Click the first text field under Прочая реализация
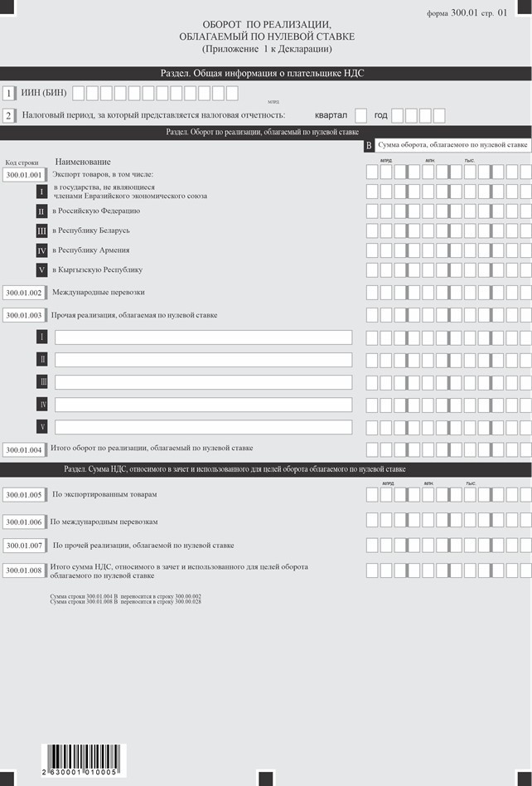 coord(203,337)
